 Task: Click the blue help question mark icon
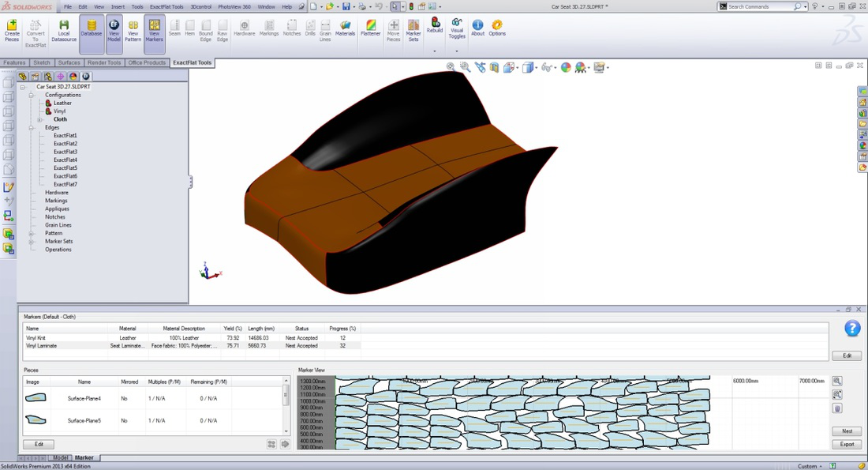coord(852,328)
